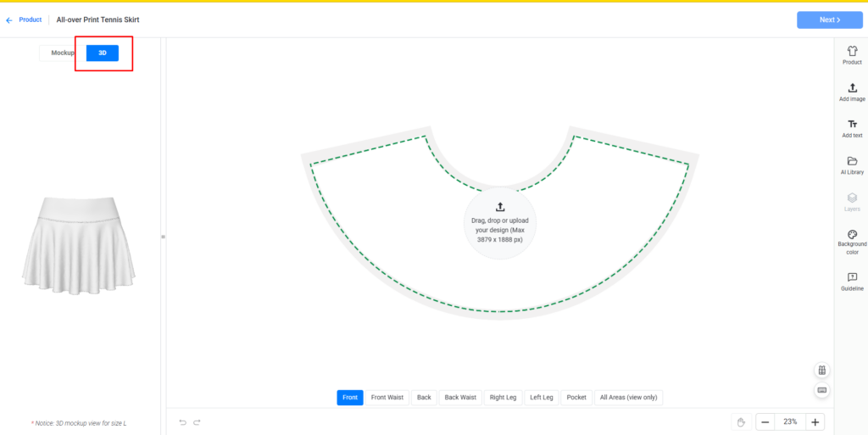
Task: Open the AI Library folder
Action: (852, 165)
